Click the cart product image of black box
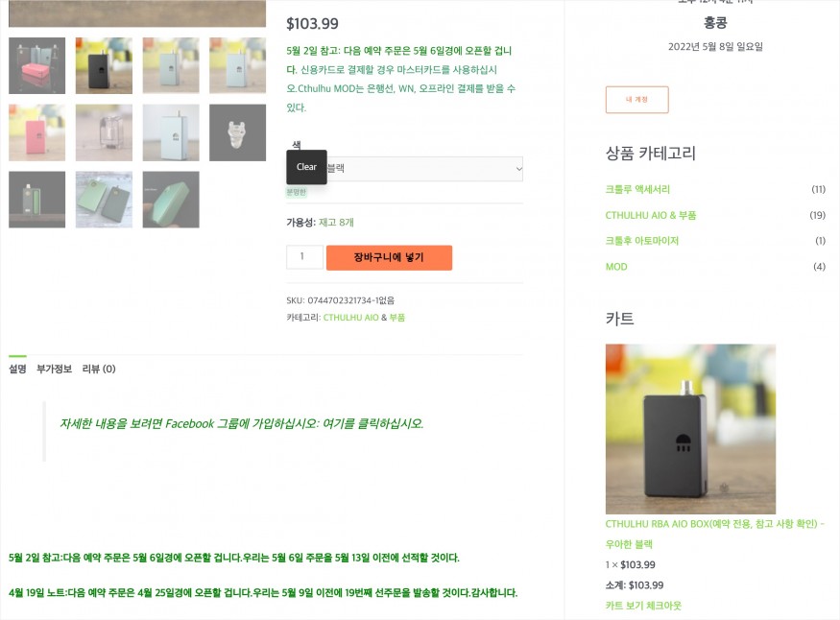Screen dimensions: 840x620 [690, 429]
